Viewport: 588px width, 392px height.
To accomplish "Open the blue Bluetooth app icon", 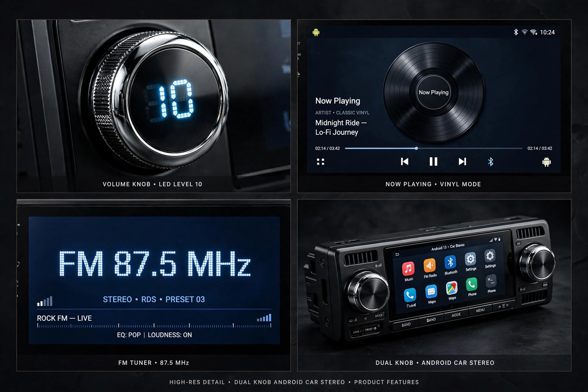I will click(450, 262).
